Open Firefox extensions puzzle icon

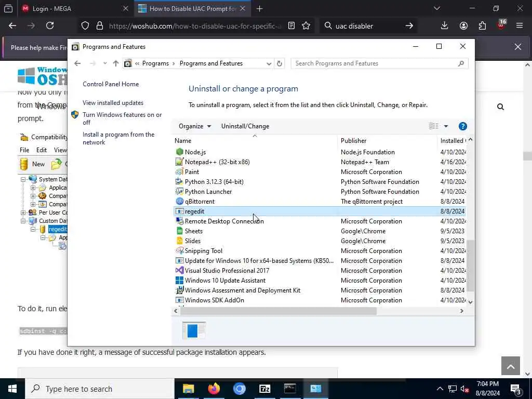click(482, 26)
